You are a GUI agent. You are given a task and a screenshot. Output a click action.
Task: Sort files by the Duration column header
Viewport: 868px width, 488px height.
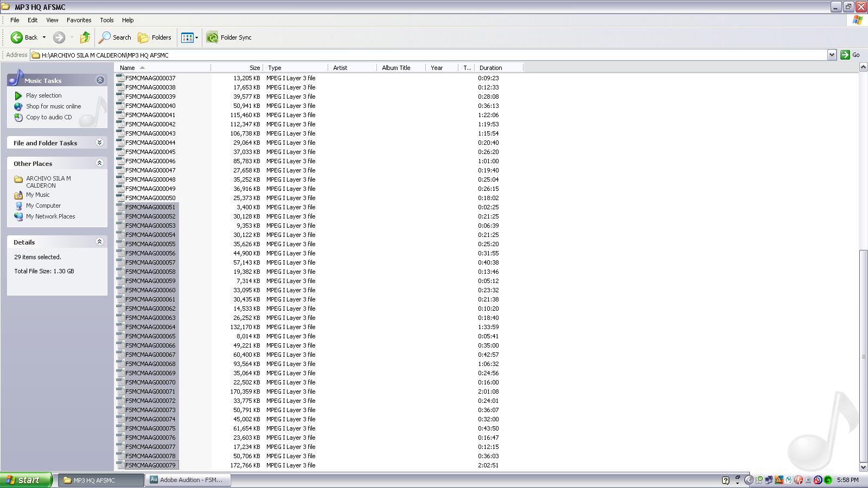[x=491, y=68]
